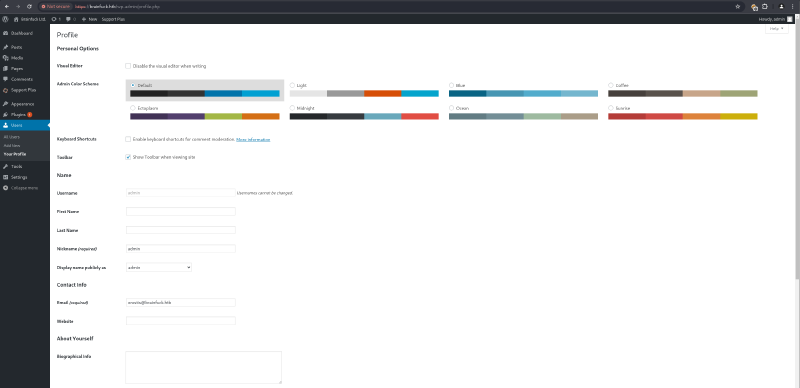Expand the Help tab
800x388 pixels.
tap(777, 29)
